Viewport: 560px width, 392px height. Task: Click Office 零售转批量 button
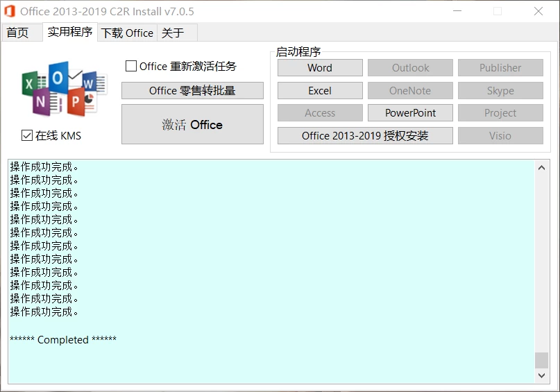click(x=192, y=91)
